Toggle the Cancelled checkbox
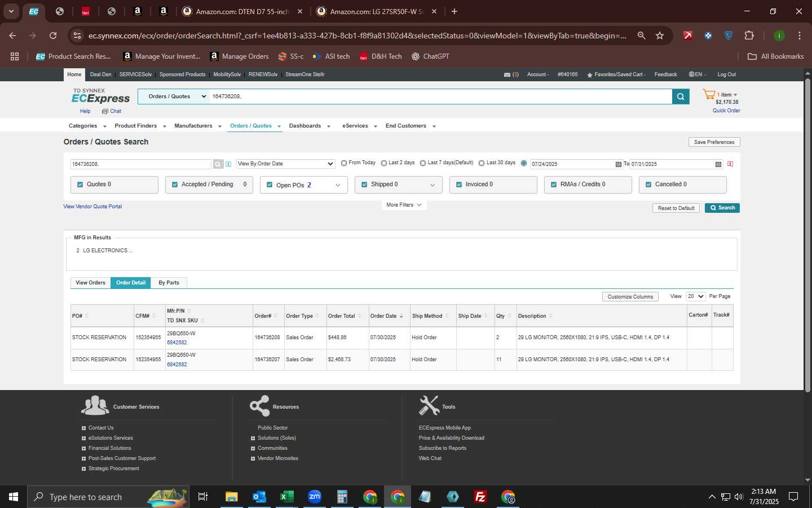 tap(648, 185)
